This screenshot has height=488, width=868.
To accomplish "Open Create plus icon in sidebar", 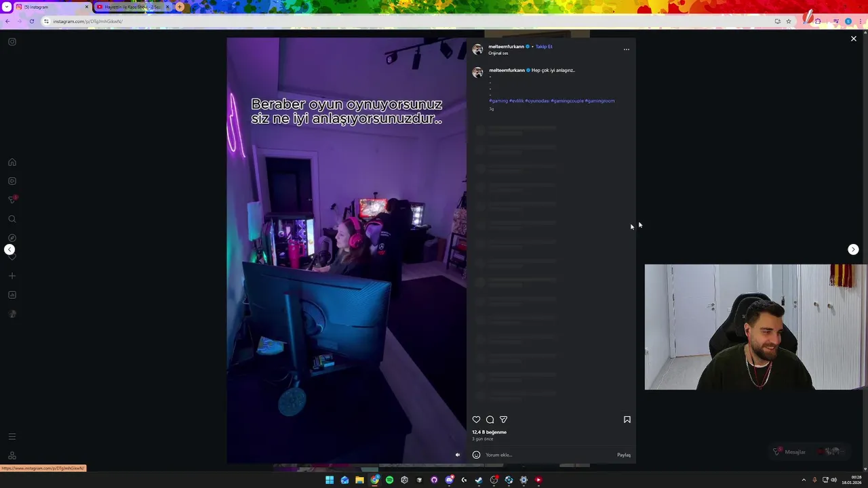I will [12, 276].
